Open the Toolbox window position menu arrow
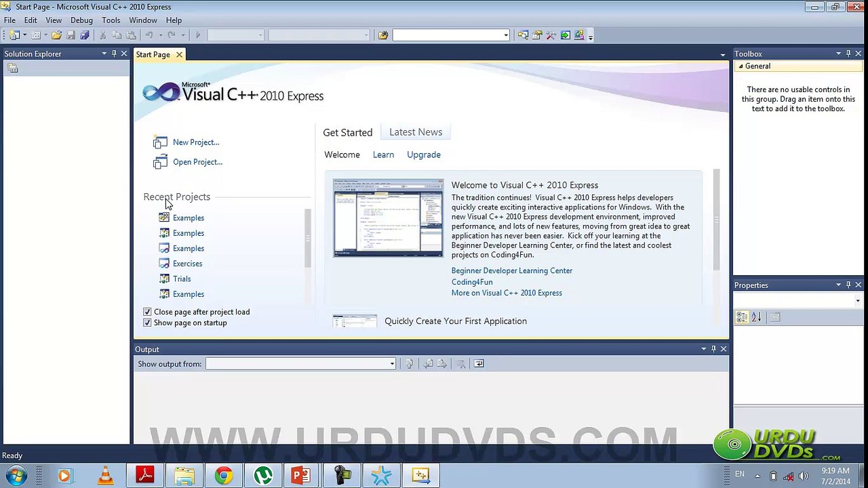Screen dimensions: 868x488 (839, 54)
